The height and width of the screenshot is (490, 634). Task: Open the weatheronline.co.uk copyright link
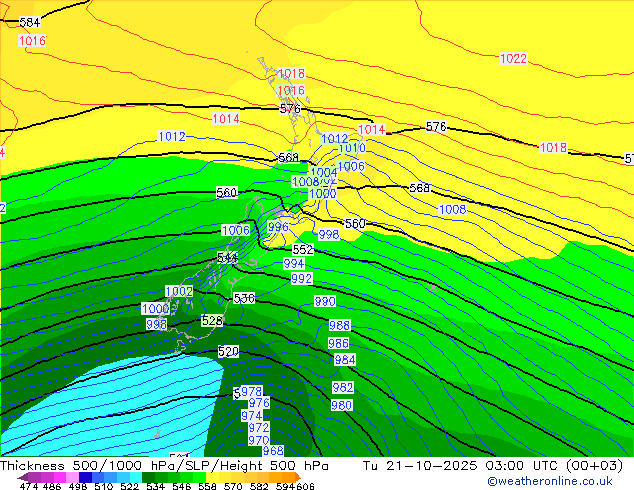coord(549,481)
